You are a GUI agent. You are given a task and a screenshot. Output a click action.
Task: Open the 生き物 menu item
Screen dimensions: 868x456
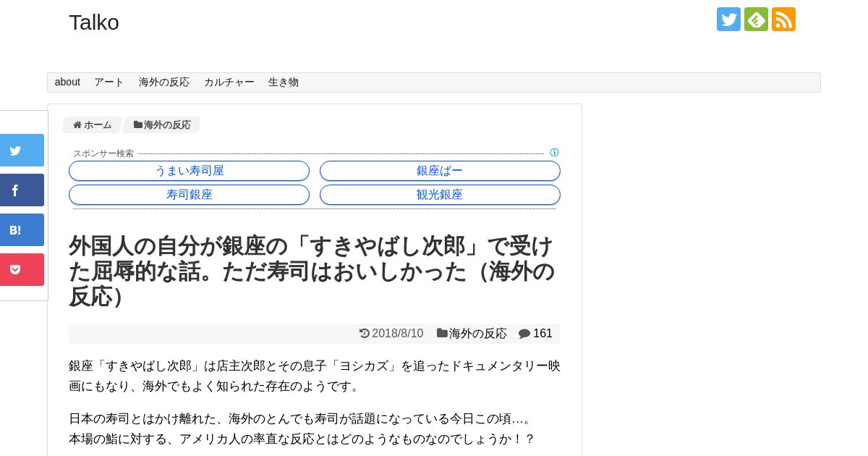(284, 83)
